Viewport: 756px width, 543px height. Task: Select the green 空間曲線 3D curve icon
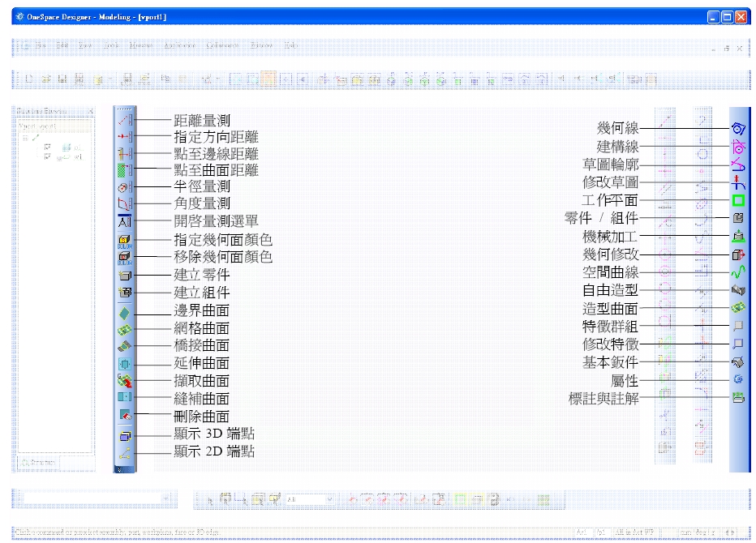[x=738, y=272]
